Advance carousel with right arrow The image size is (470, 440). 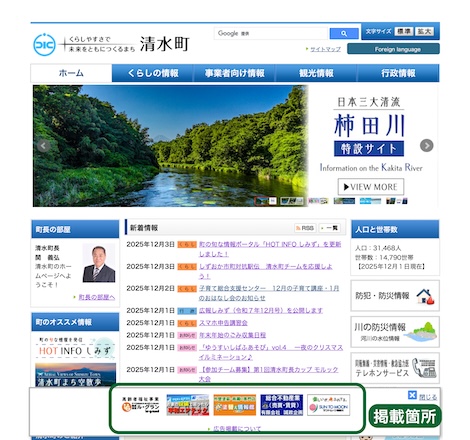426,146
